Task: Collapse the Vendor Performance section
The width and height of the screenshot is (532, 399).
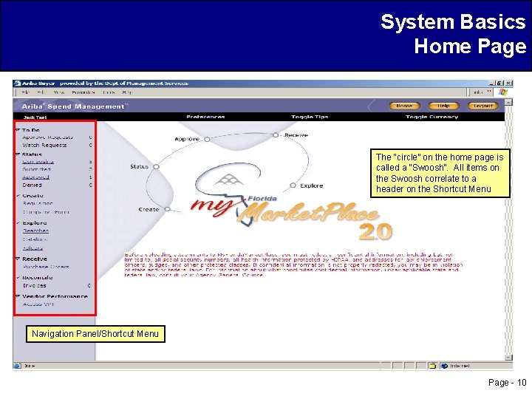Action: pos(18,296)
